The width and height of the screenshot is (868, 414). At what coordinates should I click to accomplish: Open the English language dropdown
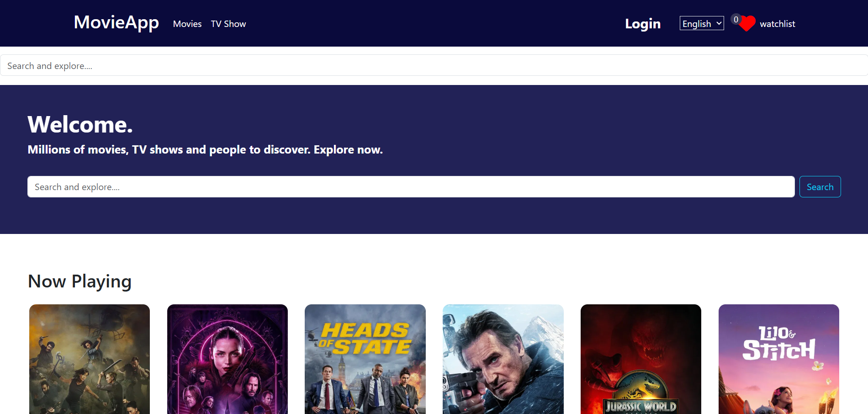702,23
